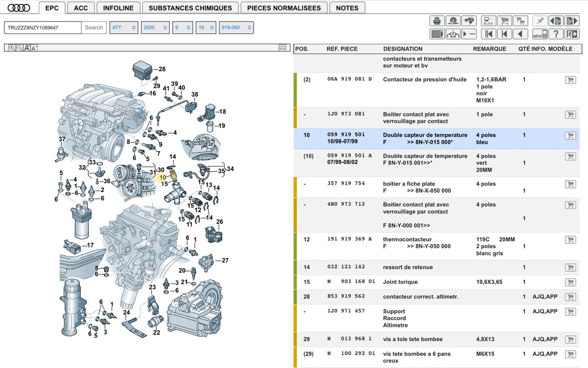
Task: Launch the ELSA workshop link icon
Action: click(488, 21)
